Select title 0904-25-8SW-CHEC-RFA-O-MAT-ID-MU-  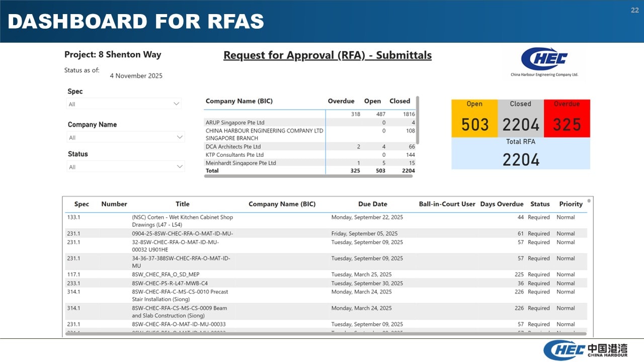click(x=183, y=234)
